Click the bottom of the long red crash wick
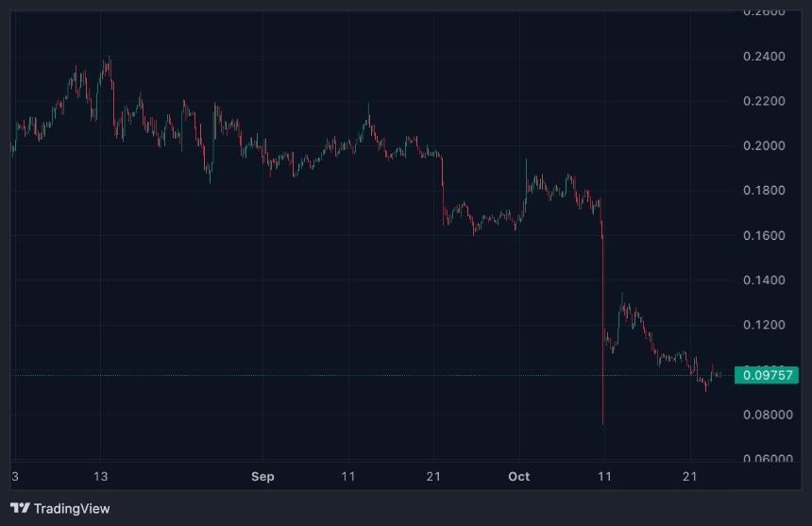The height and width of the screenshot is (526, 812). [x=602, y=423]
